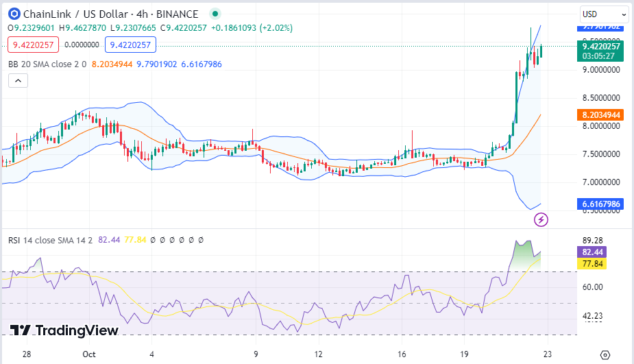The height and width of the screenshot is (364, 634).
Task: Open chart settings gear icon
Action: [x=605, y=354]
